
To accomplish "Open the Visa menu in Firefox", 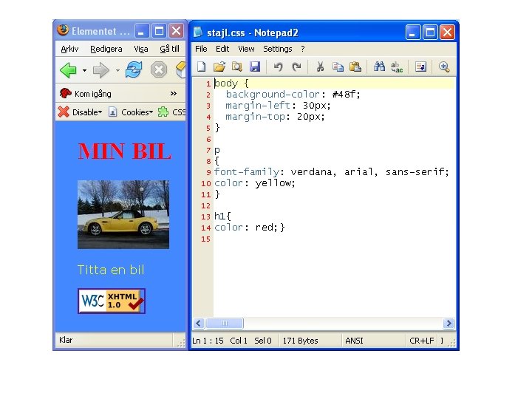I will pyautogui.click(x=141, y=49).
